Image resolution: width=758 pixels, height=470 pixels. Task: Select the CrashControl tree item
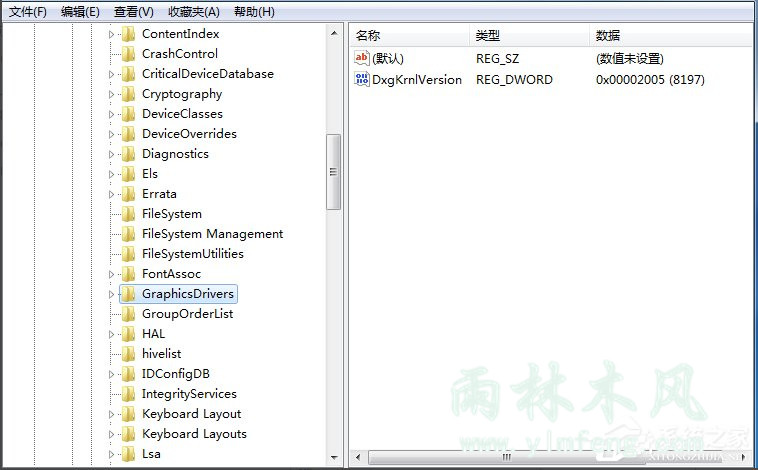click(x=180, y=54)
